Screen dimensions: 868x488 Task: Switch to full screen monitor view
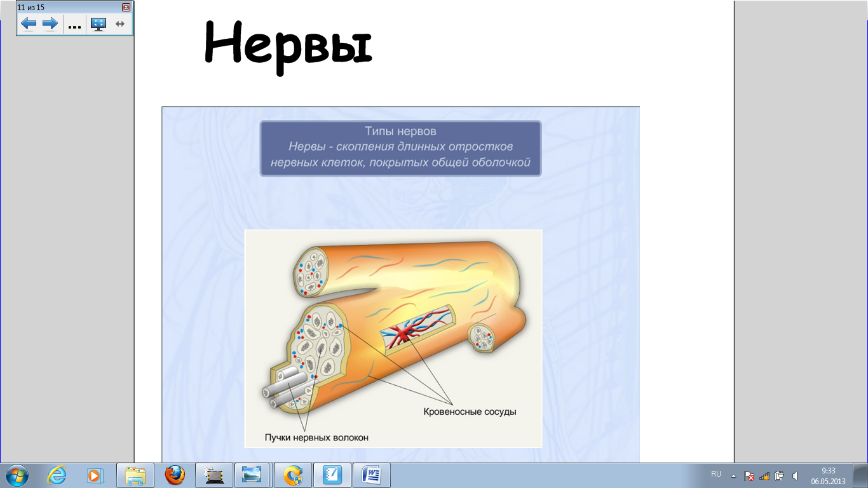tap(98, 24)
